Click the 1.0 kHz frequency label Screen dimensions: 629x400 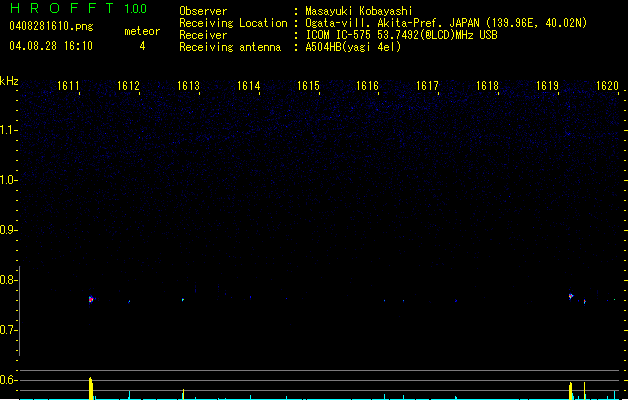[x=7, y=180]
